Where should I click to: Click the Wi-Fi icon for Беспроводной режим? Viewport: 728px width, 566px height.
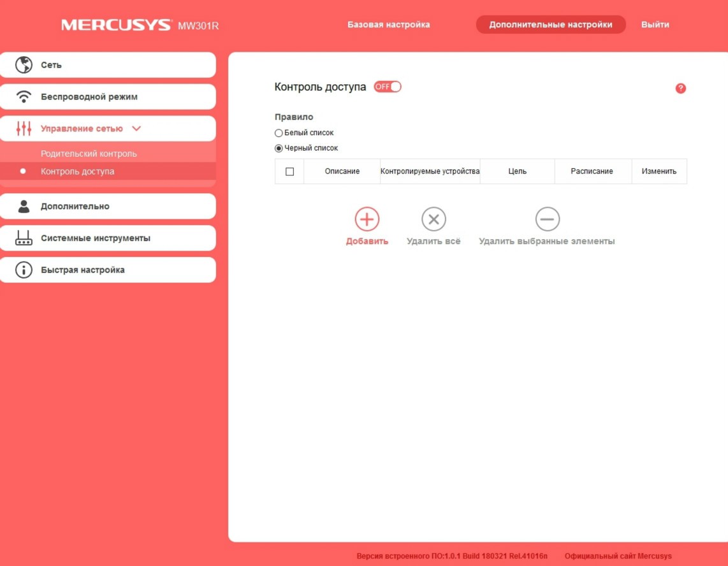click(x=24, y=97)
